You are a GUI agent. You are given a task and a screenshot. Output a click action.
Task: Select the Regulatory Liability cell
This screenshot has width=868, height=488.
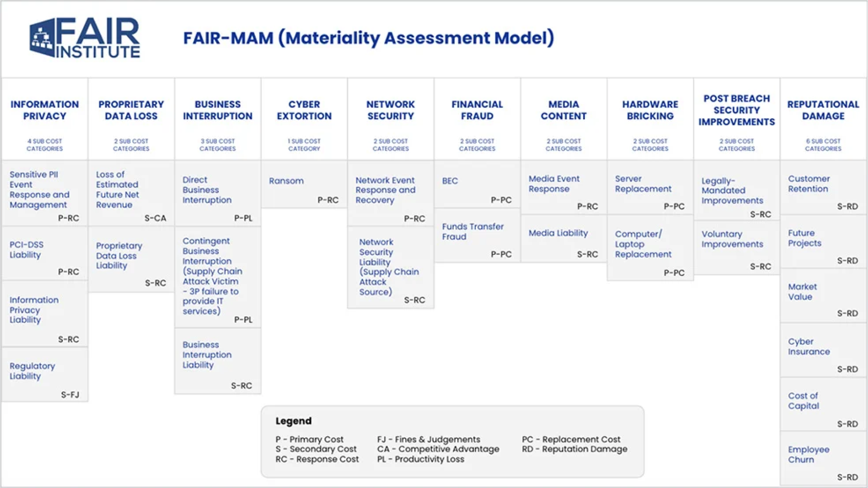pos(44,374)
